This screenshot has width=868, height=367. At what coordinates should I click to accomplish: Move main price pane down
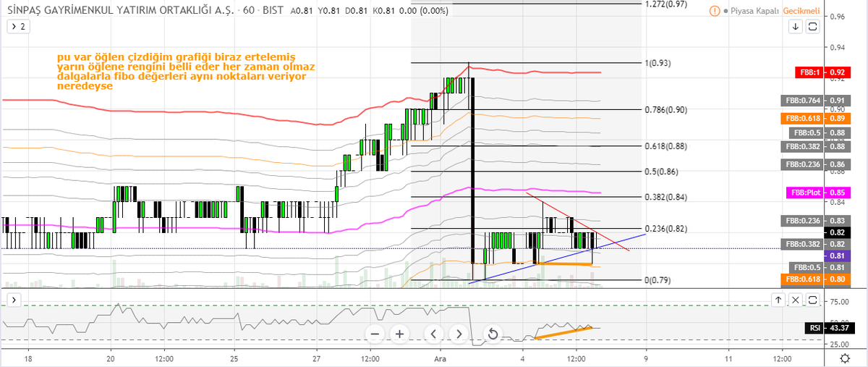point(796,27)
